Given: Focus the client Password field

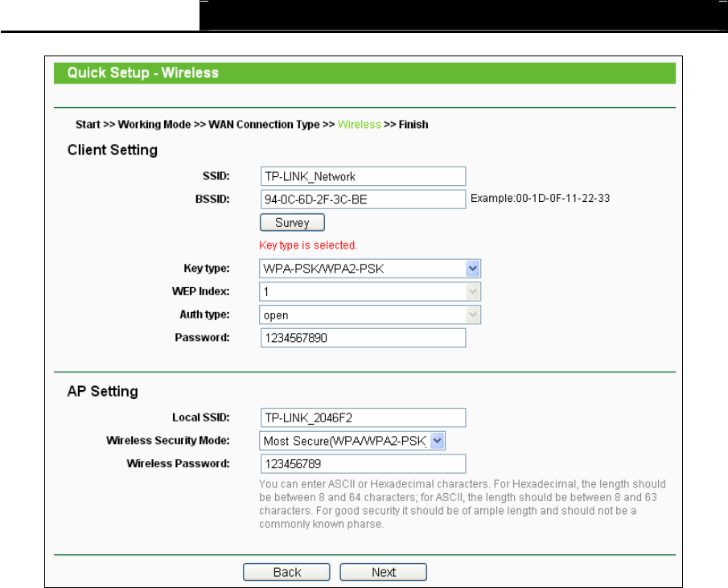Looking at the screenshot, I should [x=363, y=338].
